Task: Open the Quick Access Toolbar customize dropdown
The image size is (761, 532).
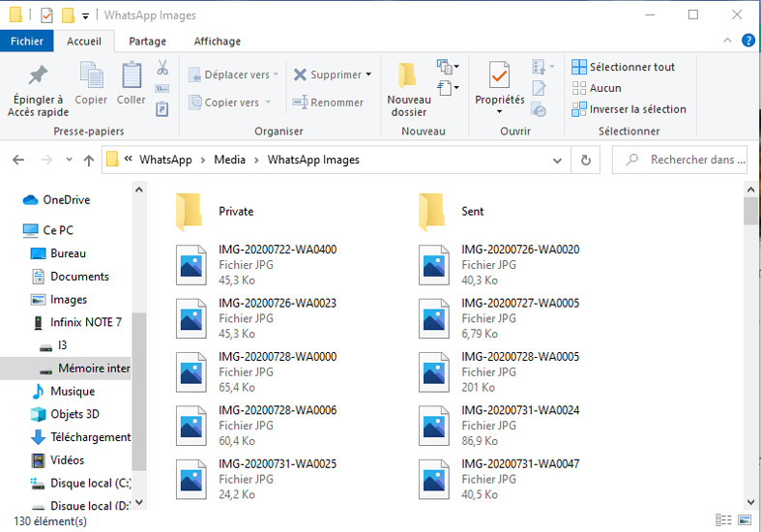Action: pyautogui.click(x=85, y=16)
